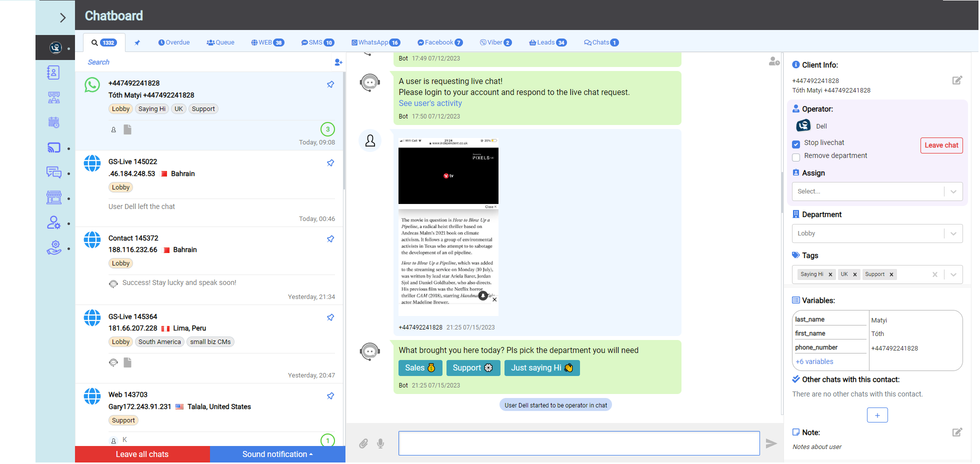The height and width of the screenshot is (464, 980).
Task: Open the support services hand-gear sidebar icon
Action: click(x=54, y=247)
